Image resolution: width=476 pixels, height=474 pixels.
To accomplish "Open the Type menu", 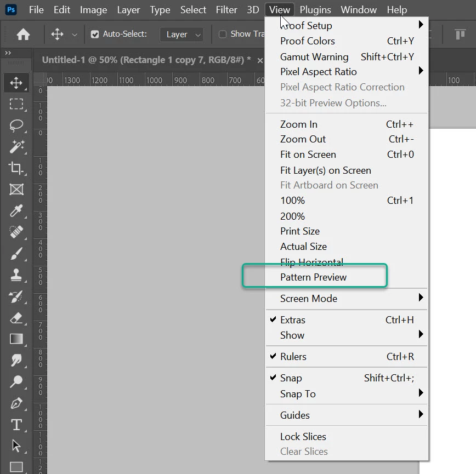I will tap(160, 10).
